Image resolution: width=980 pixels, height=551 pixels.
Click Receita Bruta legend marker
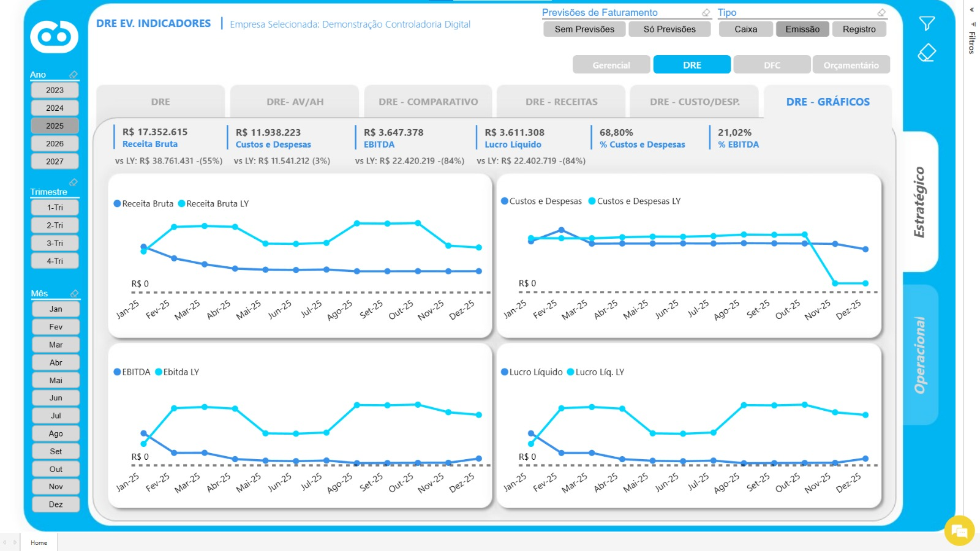pyautogui.click(x=117, y=204)
